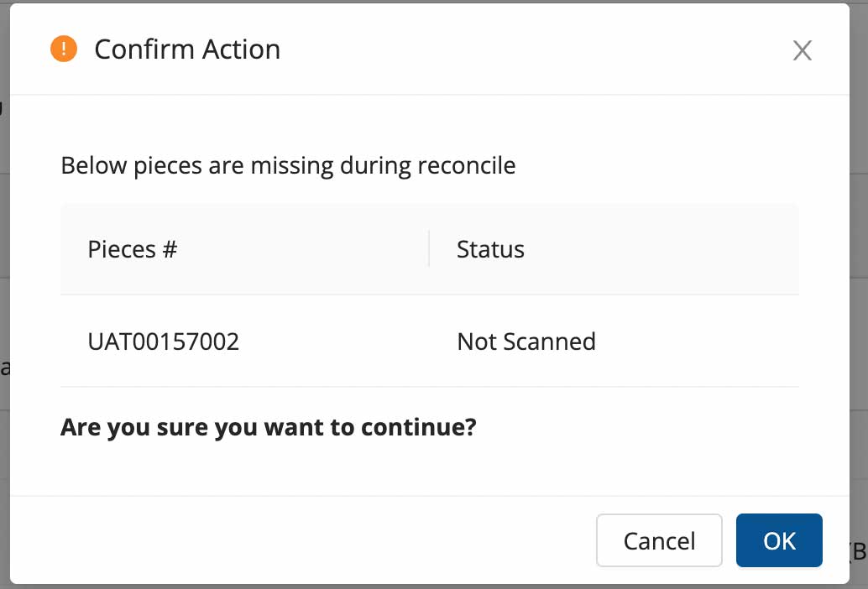Click the empty table header area right of Status
The width and height of the screenshot is (868, 589).
pyautogui.click(x=661, y=249)
